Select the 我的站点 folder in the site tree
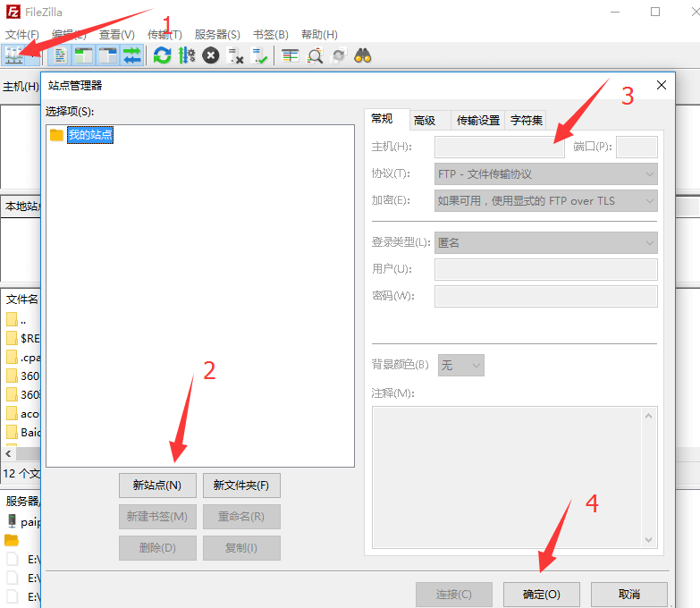The width and height of the screenshot is (700, 608). click(x=90, y=135)
